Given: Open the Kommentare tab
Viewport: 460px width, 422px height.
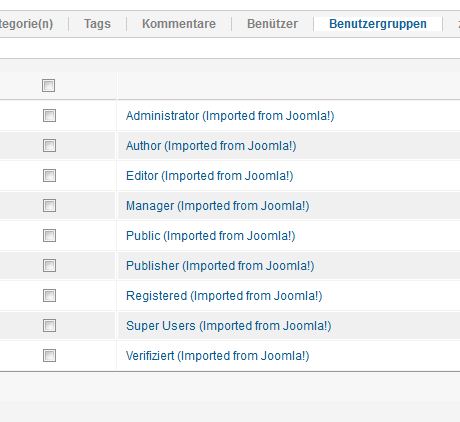Looking at the screenshot, I should (x=179, y=24).
